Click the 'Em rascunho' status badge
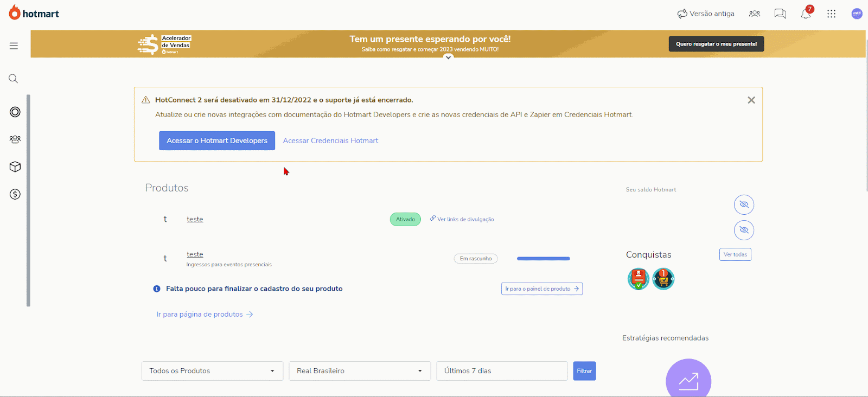The width and height of the screenshot is (868, 397). 476,259
